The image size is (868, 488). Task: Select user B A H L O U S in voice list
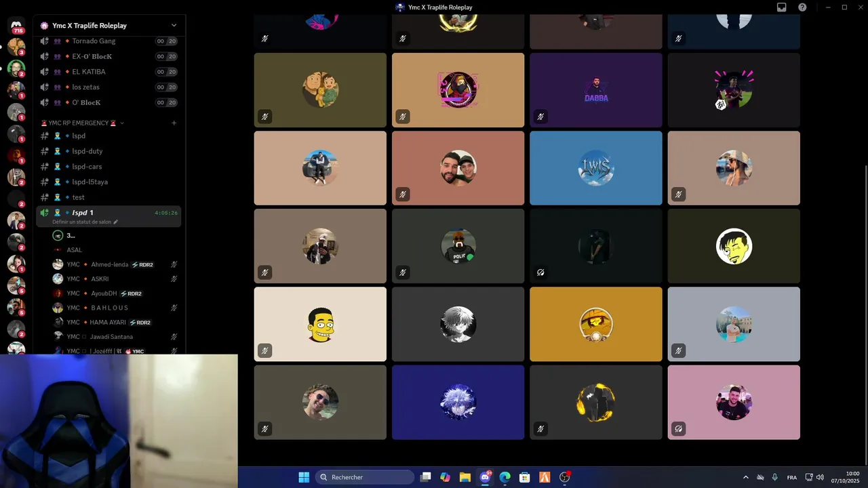click(x=115, y=308)
